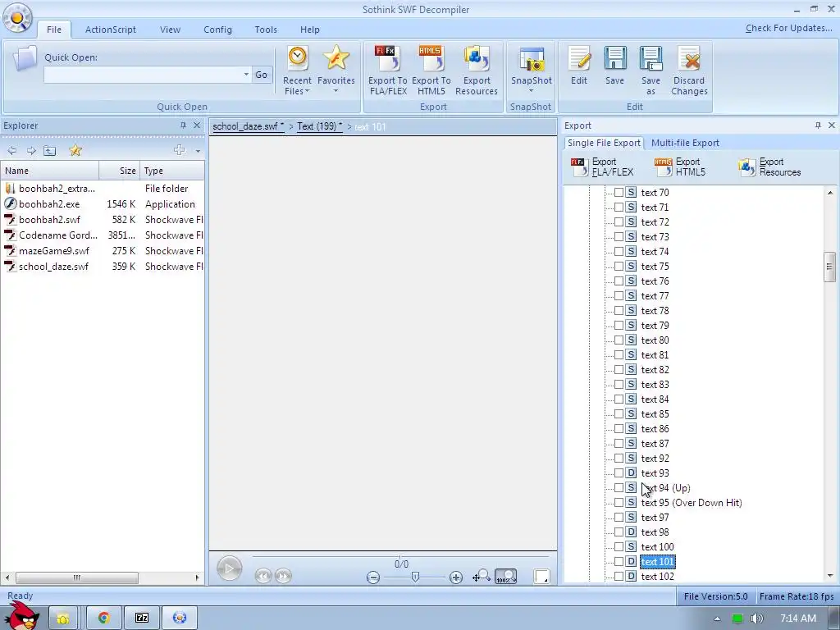Click the Explorer favorites star icon

pos(75,151)
